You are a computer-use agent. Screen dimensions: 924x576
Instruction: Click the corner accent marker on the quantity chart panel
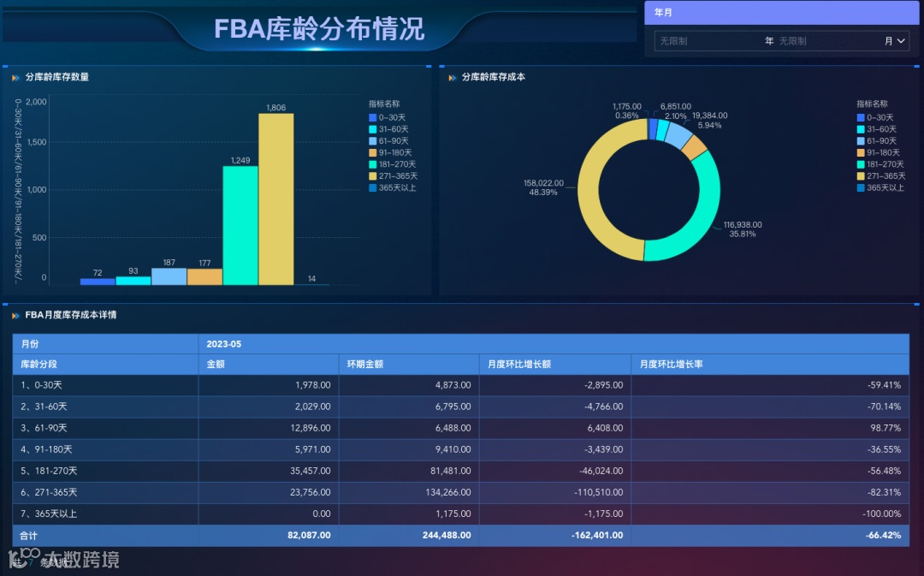[x=7, y=68]
